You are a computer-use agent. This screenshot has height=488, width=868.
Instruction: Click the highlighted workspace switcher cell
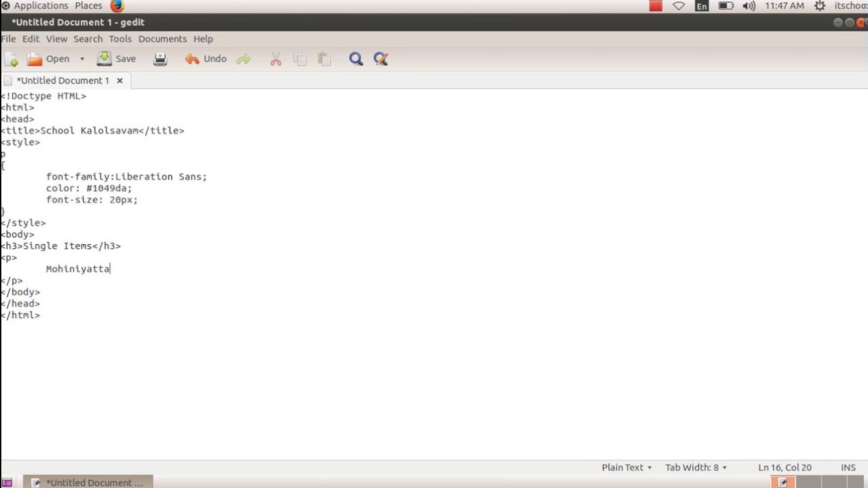(783, 483)
